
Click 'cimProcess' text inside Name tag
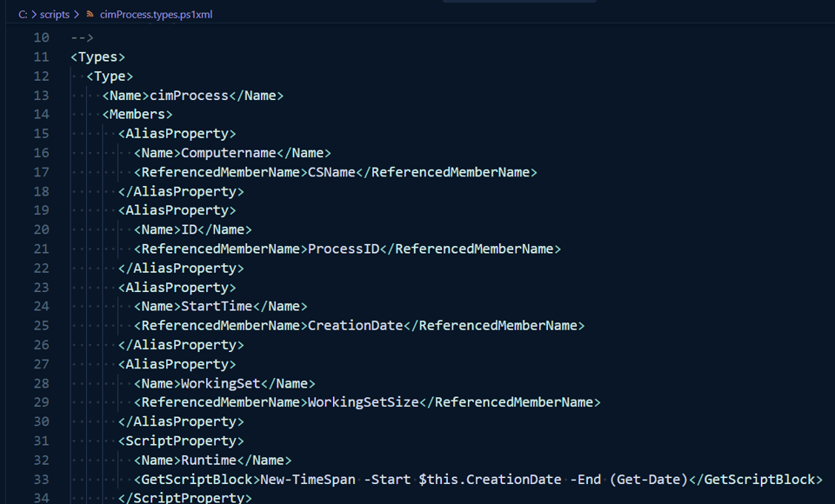pos(189,96)
